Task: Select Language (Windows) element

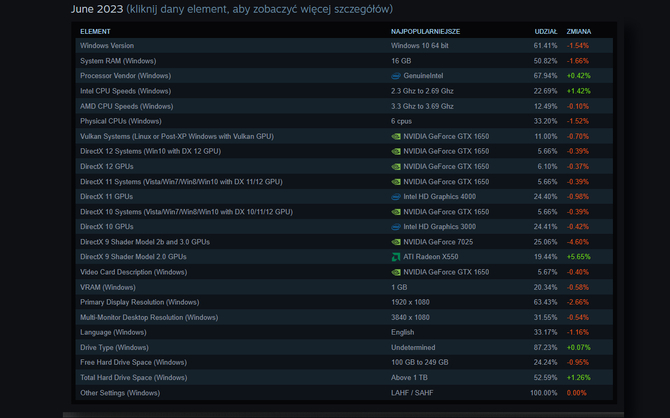Action: tap(344, 332)
